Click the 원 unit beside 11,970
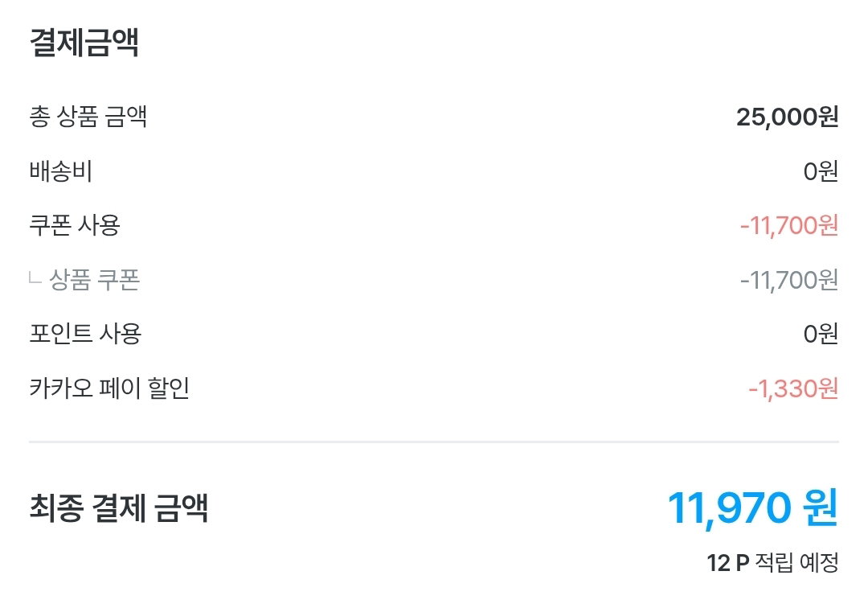This screenshot has height=604, width=868. point(821,508)
